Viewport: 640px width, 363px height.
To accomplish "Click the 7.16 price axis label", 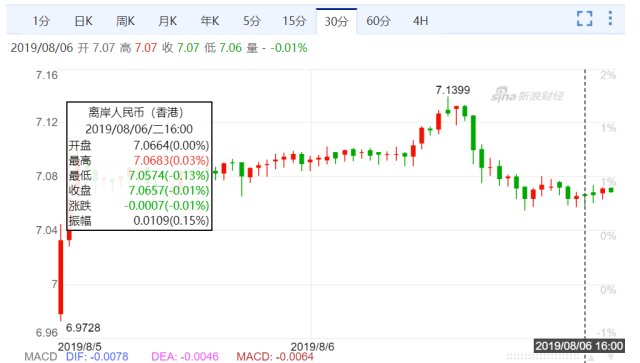I will (x=47, y=75).
